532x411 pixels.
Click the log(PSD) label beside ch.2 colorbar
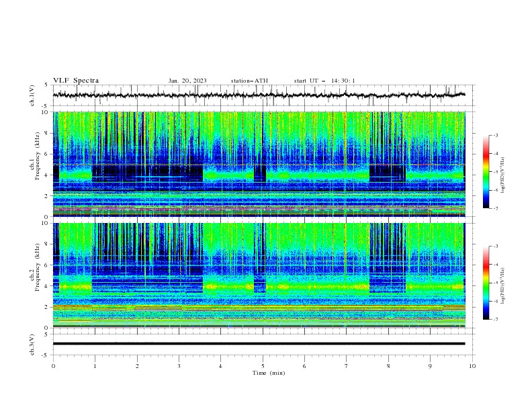point(502,286)
